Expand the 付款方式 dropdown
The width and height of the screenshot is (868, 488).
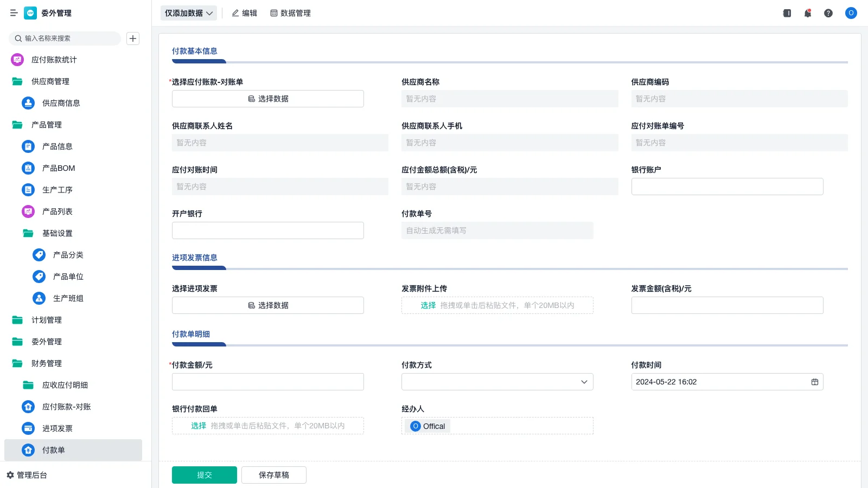[584, 382]
